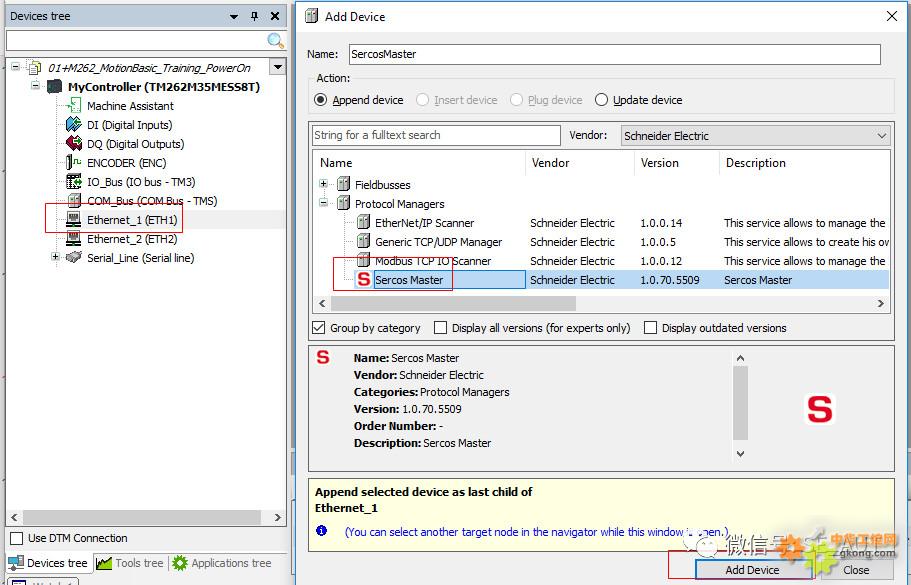Click the project document icon at tree root
The image size is (911, 585).
(x=35, y=68)
